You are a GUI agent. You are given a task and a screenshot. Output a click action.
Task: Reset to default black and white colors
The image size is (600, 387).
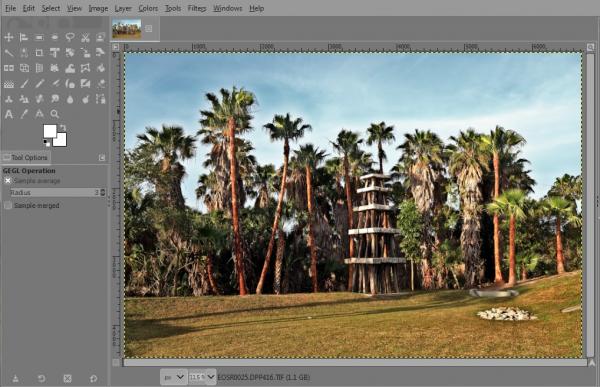[46, 143]
